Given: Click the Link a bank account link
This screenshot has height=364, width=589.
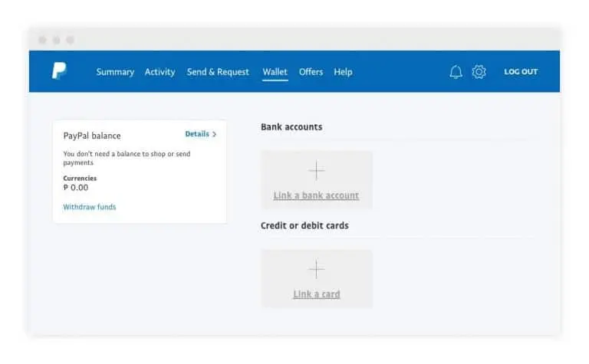Looking at the screenshot, I should tap(316, 195).
